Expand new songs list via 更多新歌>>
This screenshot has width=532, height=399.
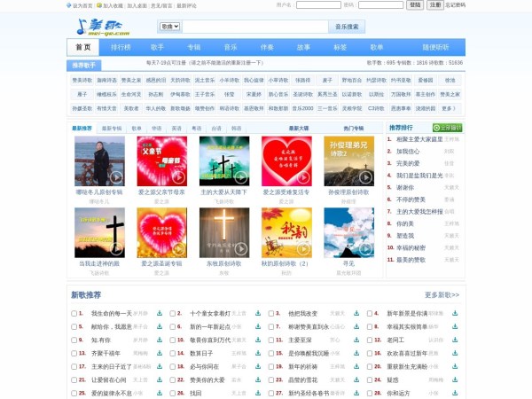coord(442,294)
